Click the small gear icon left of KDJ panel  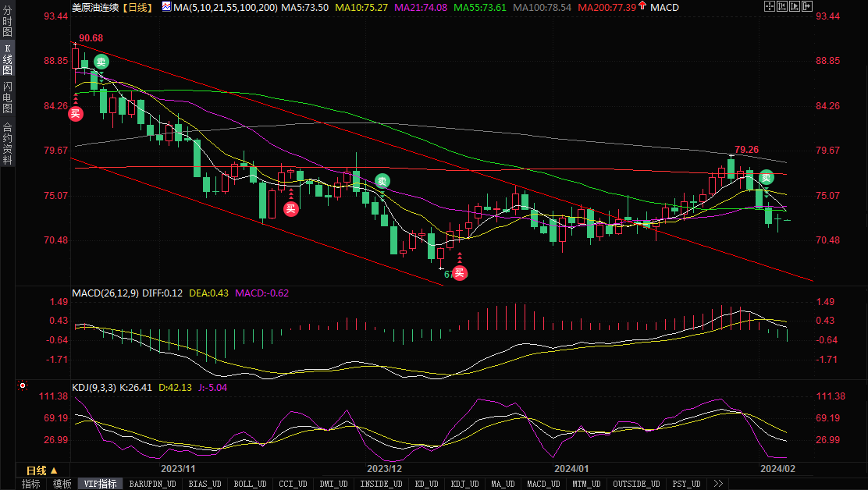[x=22, y=385]
